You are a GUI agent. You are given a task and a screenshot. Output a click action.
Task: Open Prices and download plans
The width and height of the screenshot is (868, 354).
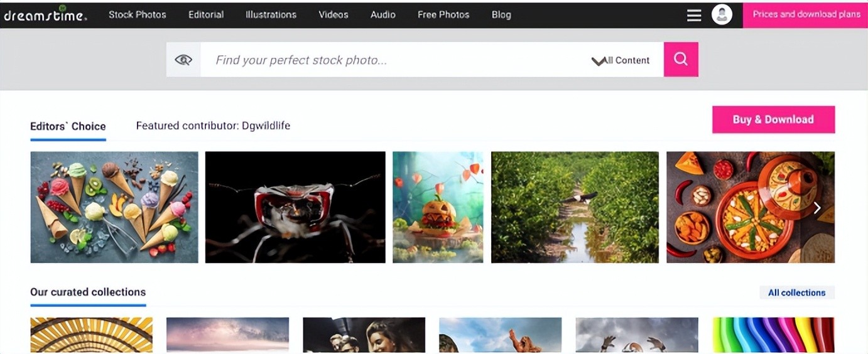click(806, 14)
